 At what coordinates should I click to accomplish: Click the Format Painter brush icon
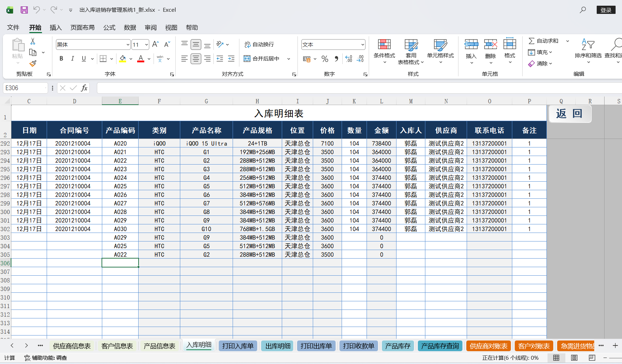33,64
